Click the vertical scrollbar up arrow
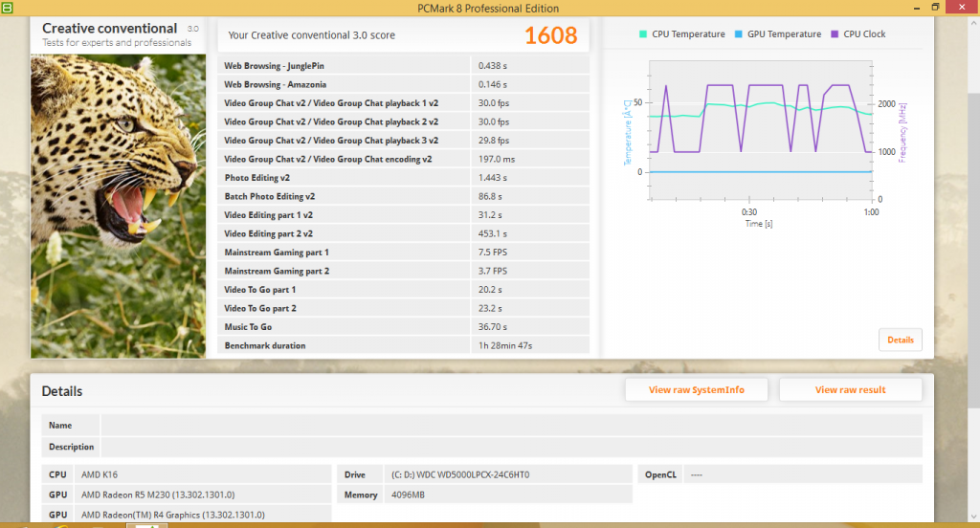Screen dimensions: 980x528 pos(973,23)
